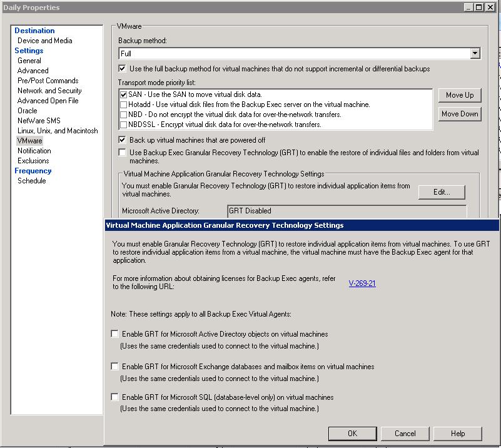The height and width of the screenshot is (448, 501).
Task: Click the Move Up button
Action: [x=459, y=95]
